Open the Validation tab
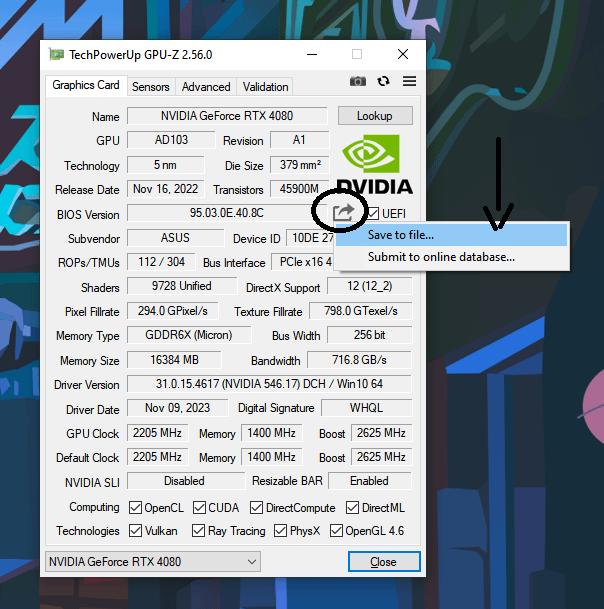The image size is (604, 609). tap(265, 87)
